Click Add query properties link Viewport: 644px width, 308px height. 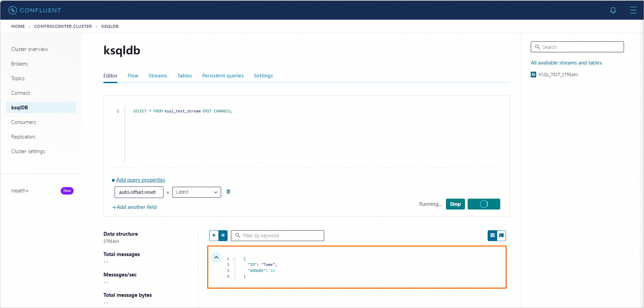coord(141,180)
